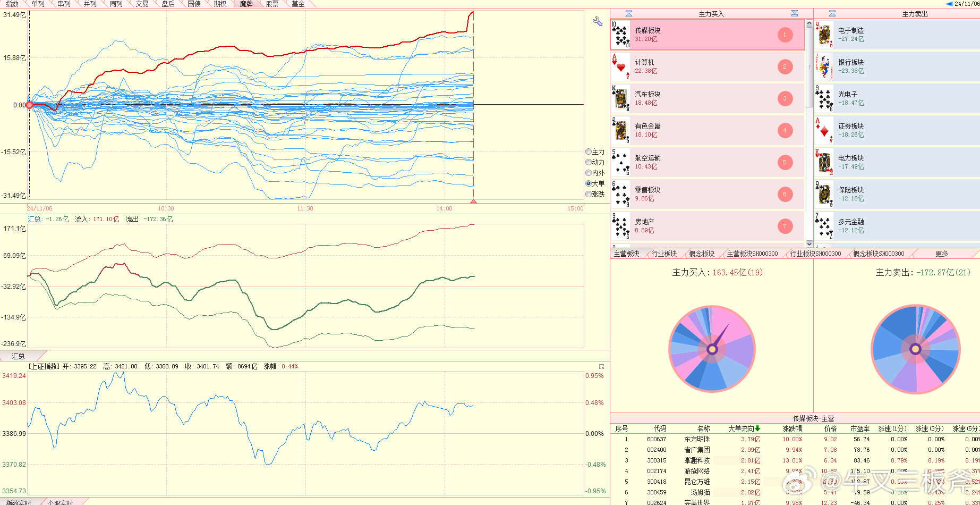
Task: Click the maximize icon of index chart panel
Action: coord(601,367)
